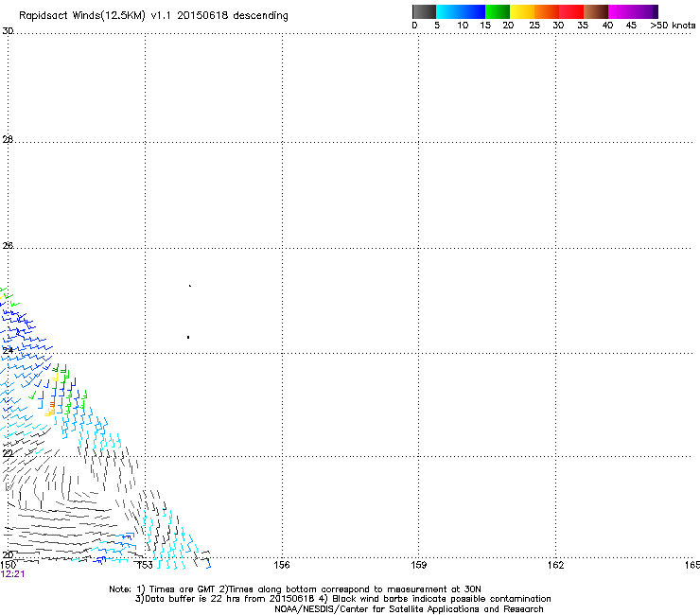Click the legend tick label '40'

pyautogui.click(x=607, y=26)
